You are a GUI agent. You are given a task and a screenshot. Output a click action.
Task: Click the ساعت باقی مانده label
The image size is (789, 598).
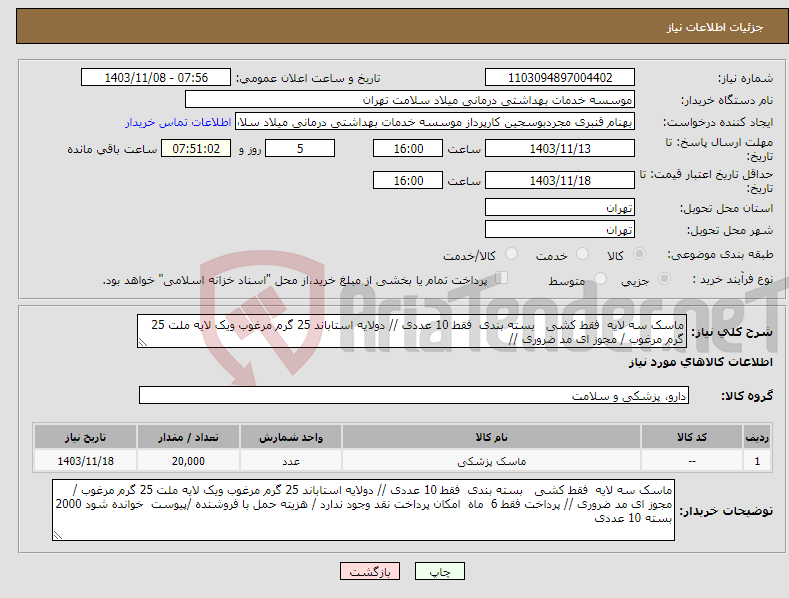click(x=112, y=150)
